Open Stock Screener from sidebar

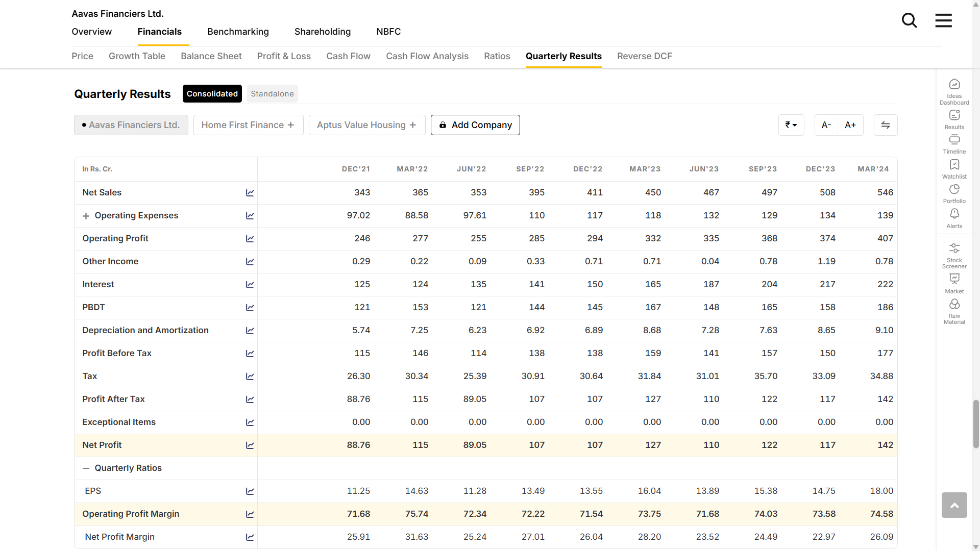point(954,255)
